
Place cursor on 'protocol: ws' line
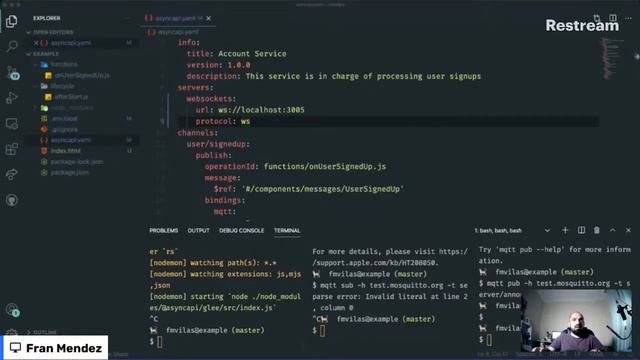tap(222, 122)
